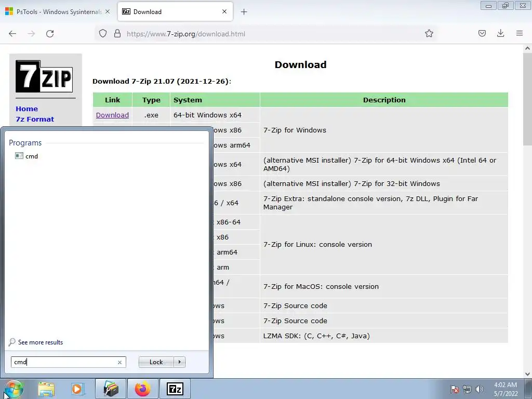Open Windows Media Player from taskbar
The height and width of the screenshot is (399, 532).
pyautogui.click(x=77, y=389)
